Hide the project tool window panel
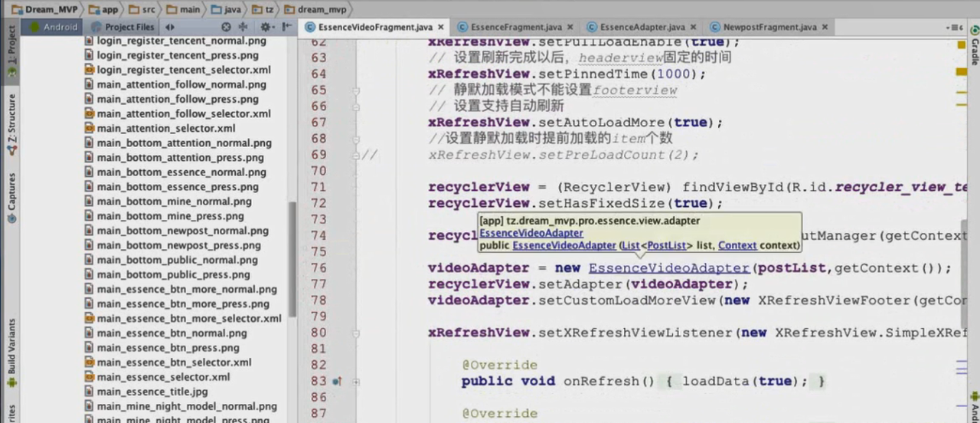This screenshot has width=980, height=423. pyautogui.click(x=287, y=27)
